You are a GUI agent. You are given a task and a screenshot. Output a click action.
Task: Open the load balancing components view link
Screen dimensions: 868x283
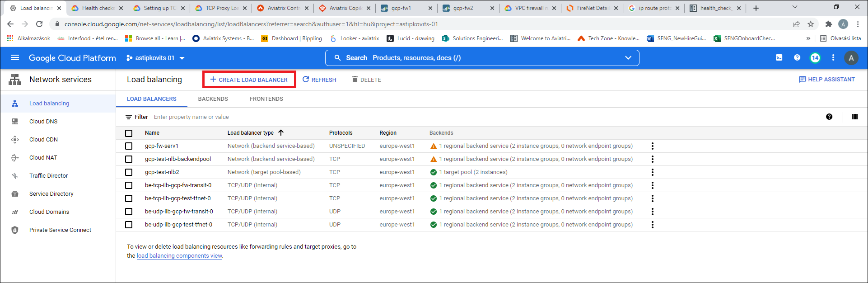179,256
